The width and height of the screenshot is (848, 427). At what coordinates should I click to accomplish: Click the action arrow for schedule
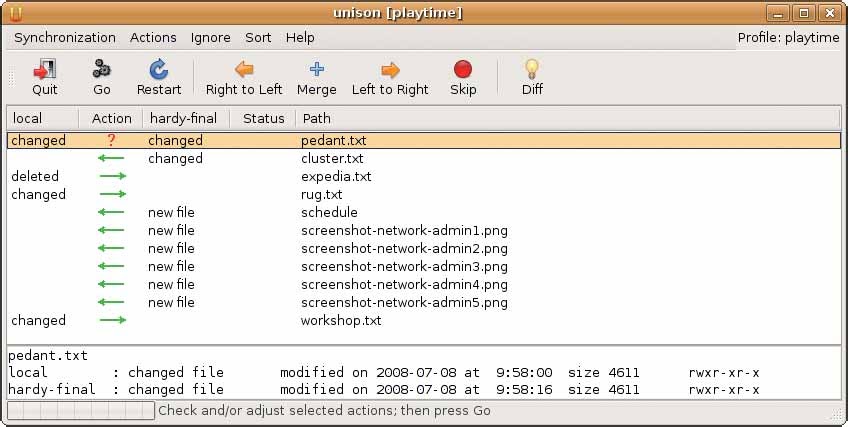tap(111, 212)
